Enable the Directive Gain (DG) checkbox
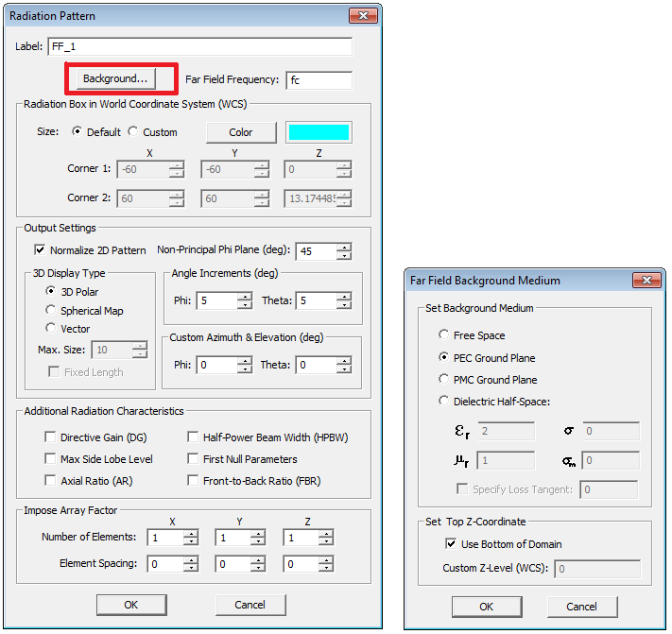Screen dimensions: 672x634 point(50,437)
